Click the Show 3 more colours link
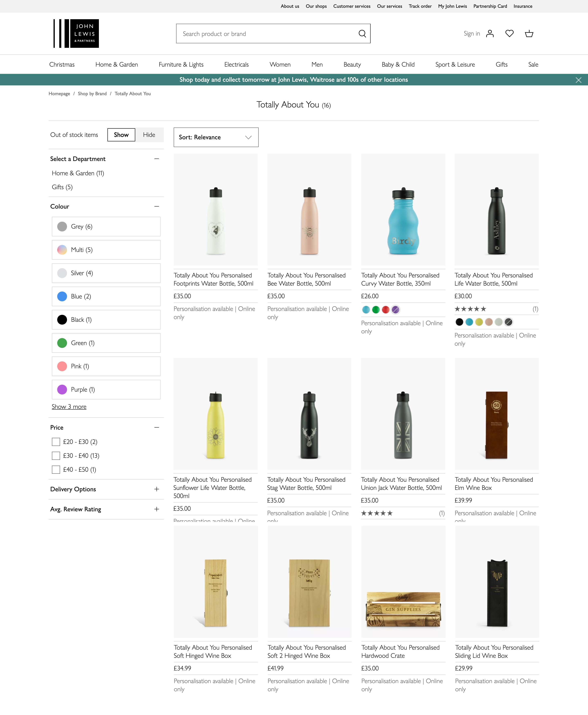Screen dimensions: 588x715 coord(69,407)
